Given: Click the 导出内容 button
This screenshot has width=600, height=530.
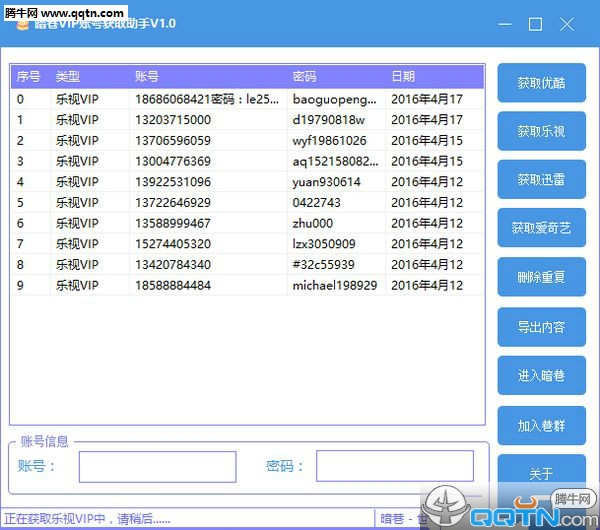Looking at the screenshot, I should tap(541, 327).
